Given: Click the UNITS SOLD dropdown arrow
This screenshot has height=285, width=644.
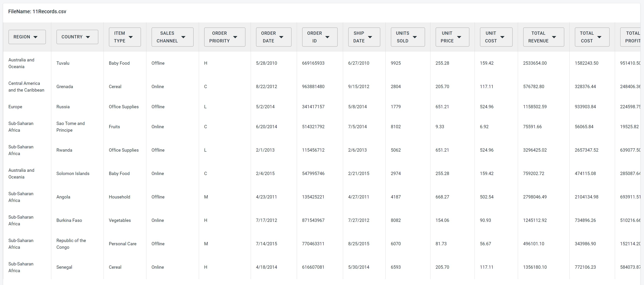Looking at the screenshot, I should (415, 37).
